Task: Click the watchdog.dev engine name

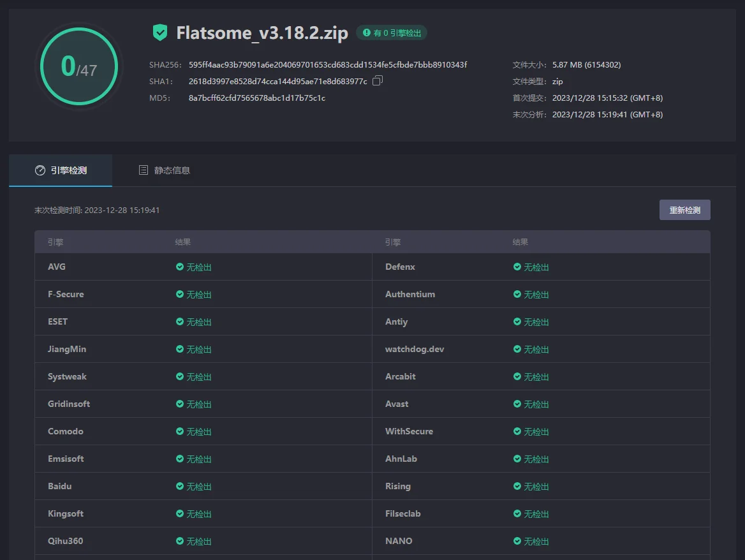Action: coord(415,349)
